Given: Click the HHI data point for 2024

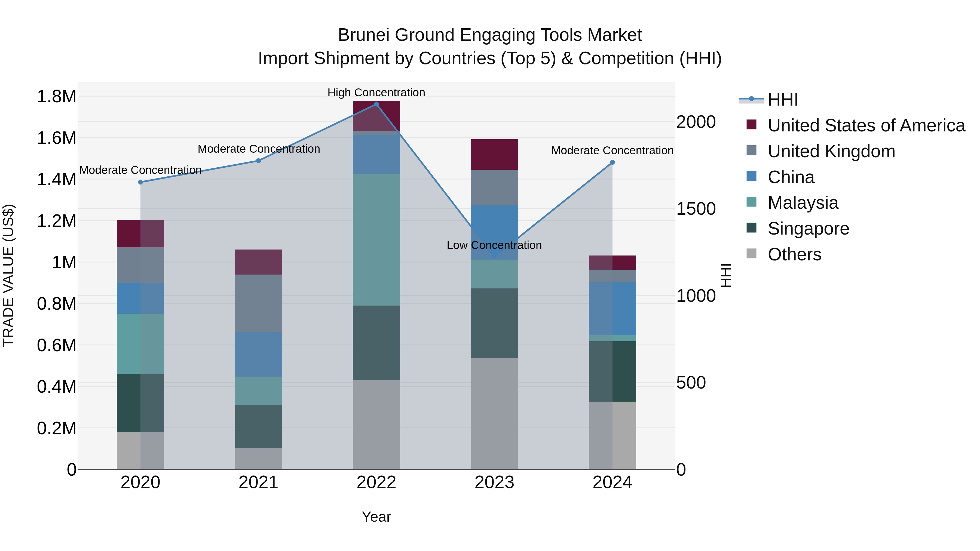Looking at the screenshot, I should pos(612,162).
